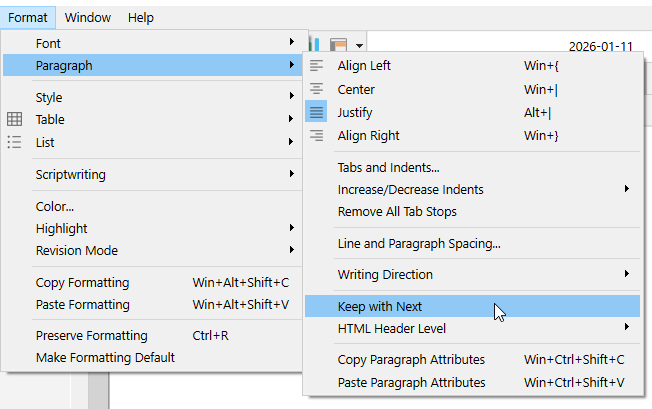
Task: Open Tabs and Indents dialog
Action: [x=389, y=167]
